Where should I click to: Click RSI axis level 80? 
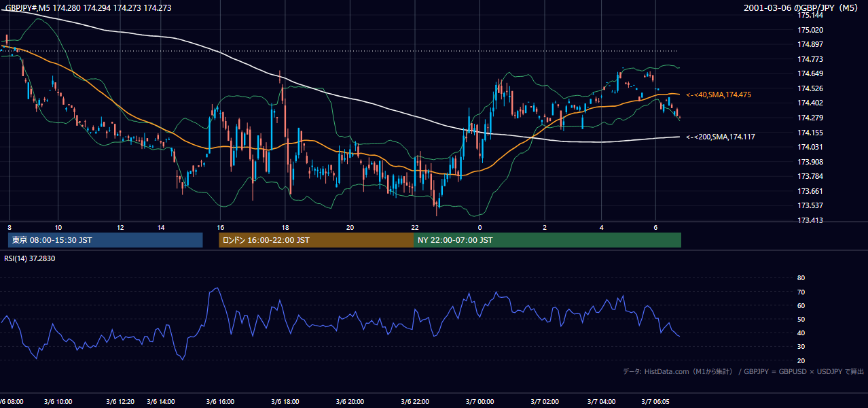coord(801,278)
